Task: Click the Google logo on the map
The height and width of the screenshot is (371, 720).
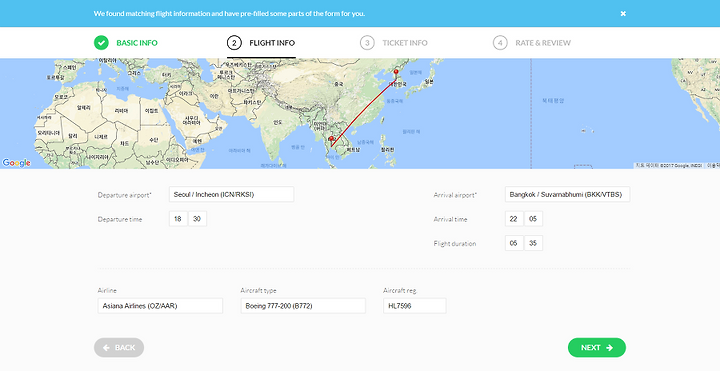Action: [x=17, y=163]
